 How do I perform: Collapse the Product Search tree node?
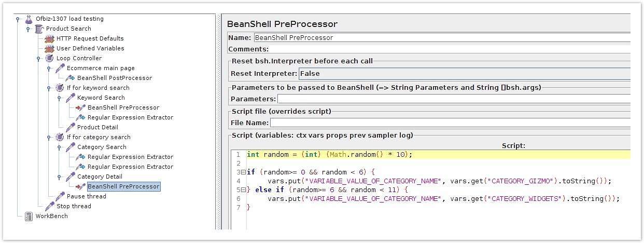(x=28, y=29)
